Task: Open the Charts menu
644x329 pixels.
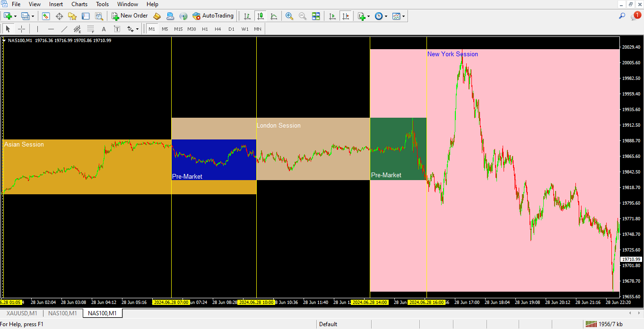Action: (79, 4)
